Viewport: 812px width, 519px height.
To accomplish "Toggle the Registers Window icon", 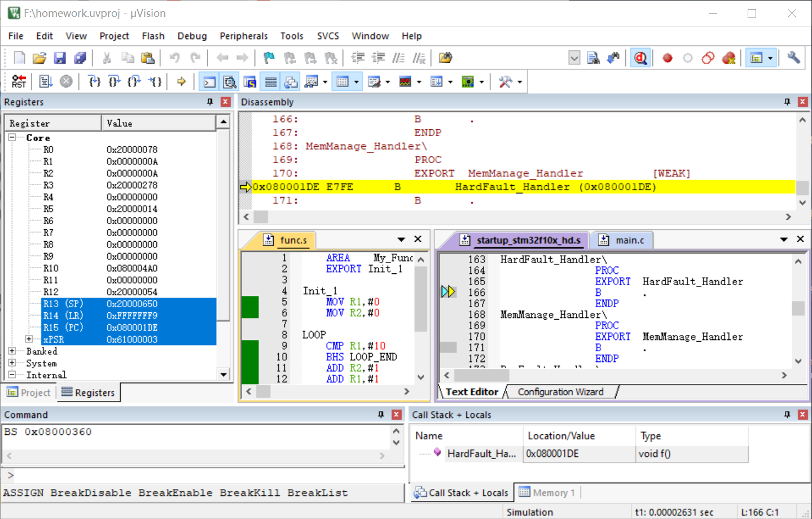I will coord(271,82).
